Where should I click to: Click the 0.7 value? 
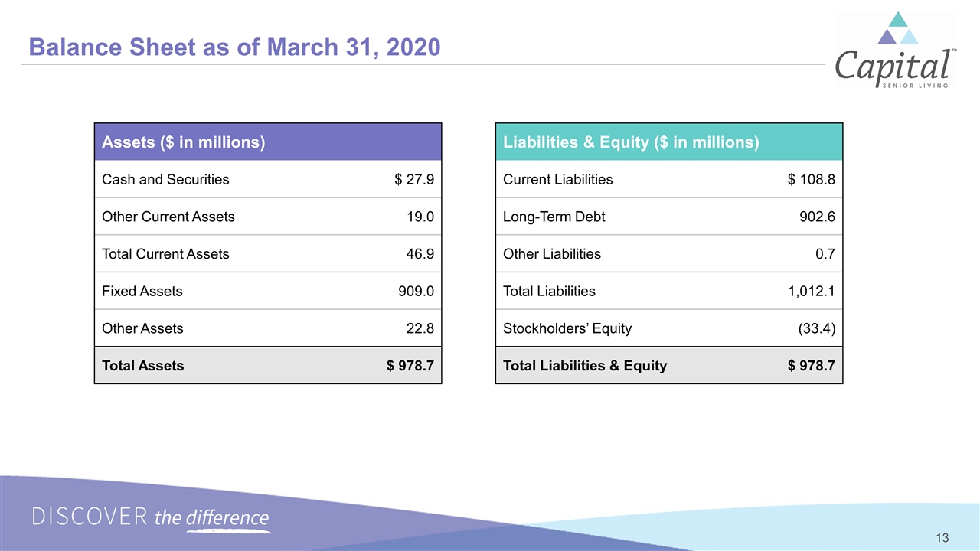[x=825, y=254]
